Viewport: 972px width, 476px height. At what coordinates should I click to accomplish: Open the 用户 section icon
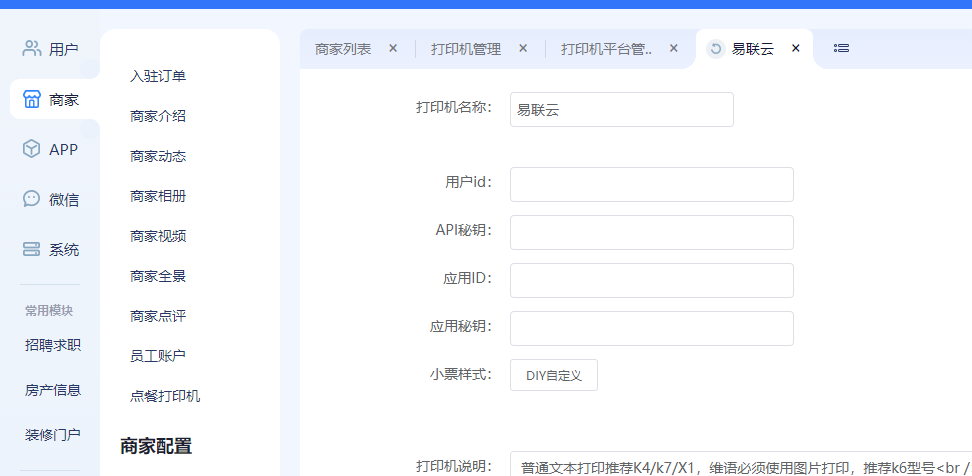(32, 48)
